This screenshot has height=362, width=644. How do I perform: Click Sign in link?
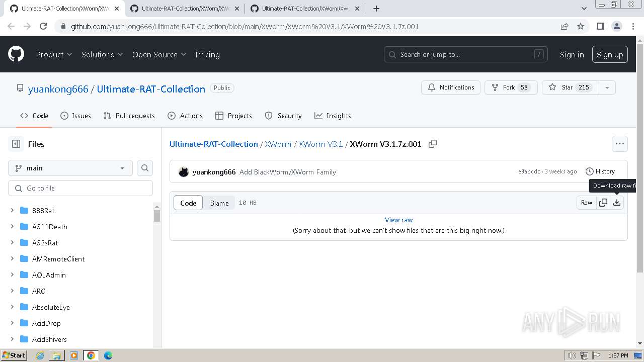[x=572, y=54]
